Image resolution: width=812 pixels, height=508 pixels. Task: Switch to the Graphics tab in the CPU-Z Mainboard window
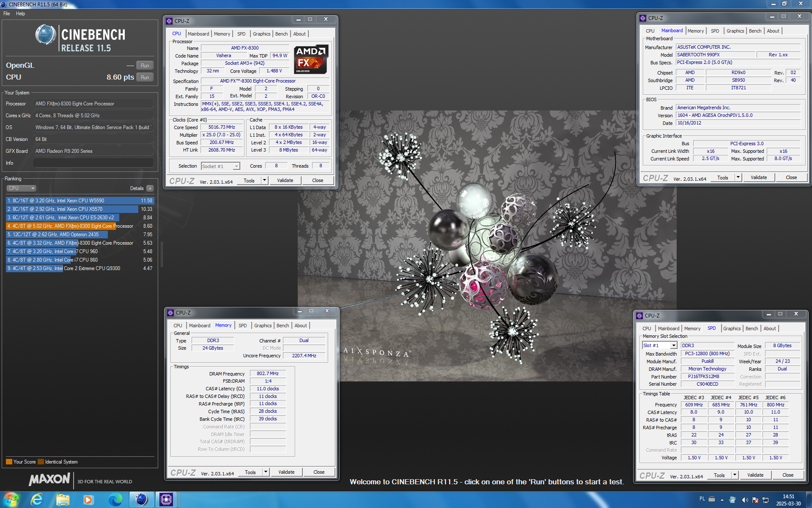point(735,31)
